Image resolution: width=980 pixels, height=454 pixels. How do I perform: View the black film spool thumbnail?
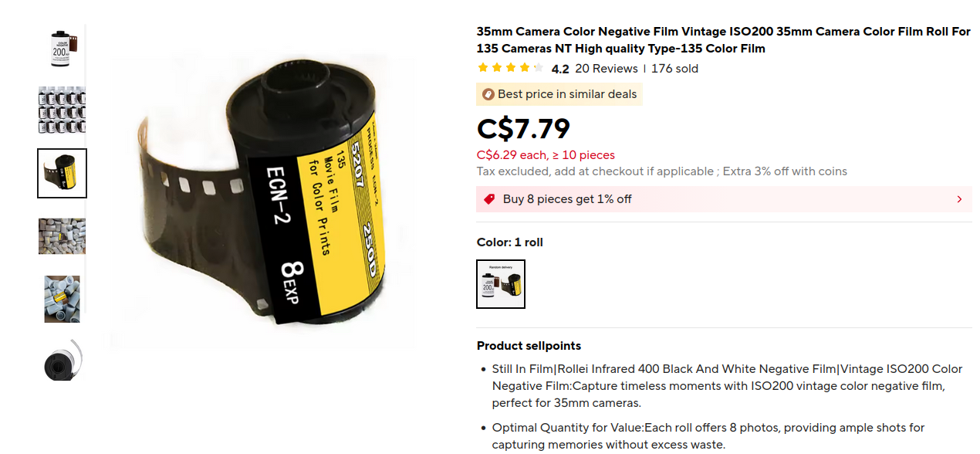pyautogui.click(x=63, y=361)
